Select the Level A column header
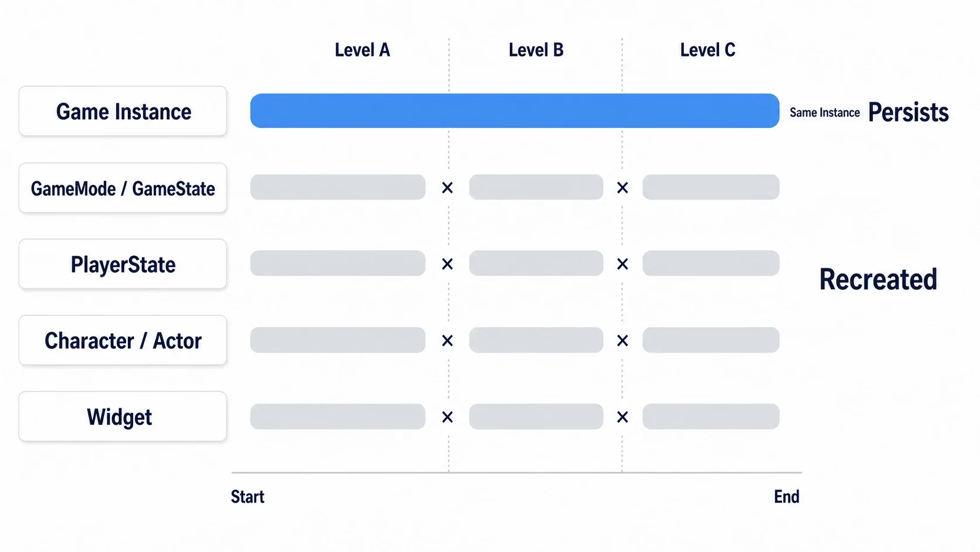The image size is (980, 552). (x=362, y=50)
